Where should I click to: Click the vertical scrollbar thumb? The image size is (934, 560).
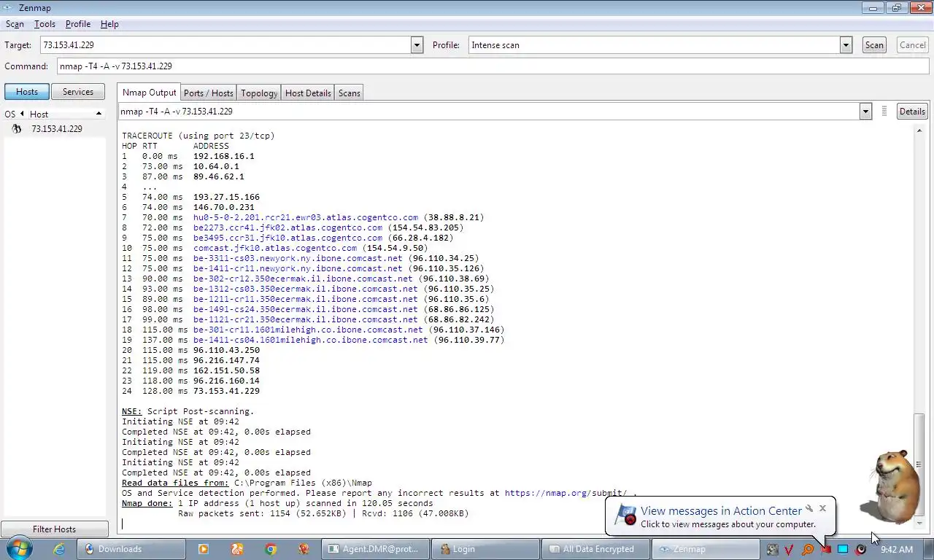click(919, 464)
